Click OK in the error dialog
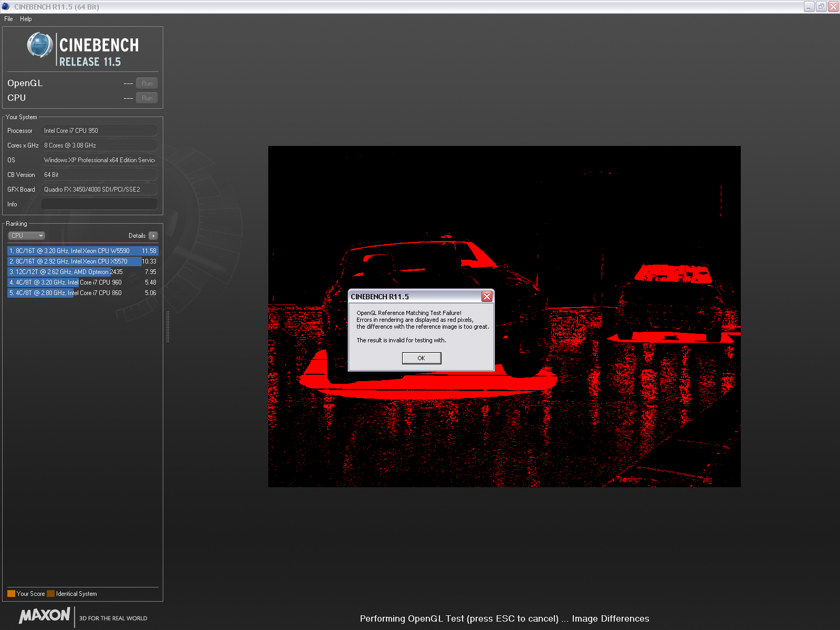This screenshot has width=840, height=630. (x=422, y=358)
